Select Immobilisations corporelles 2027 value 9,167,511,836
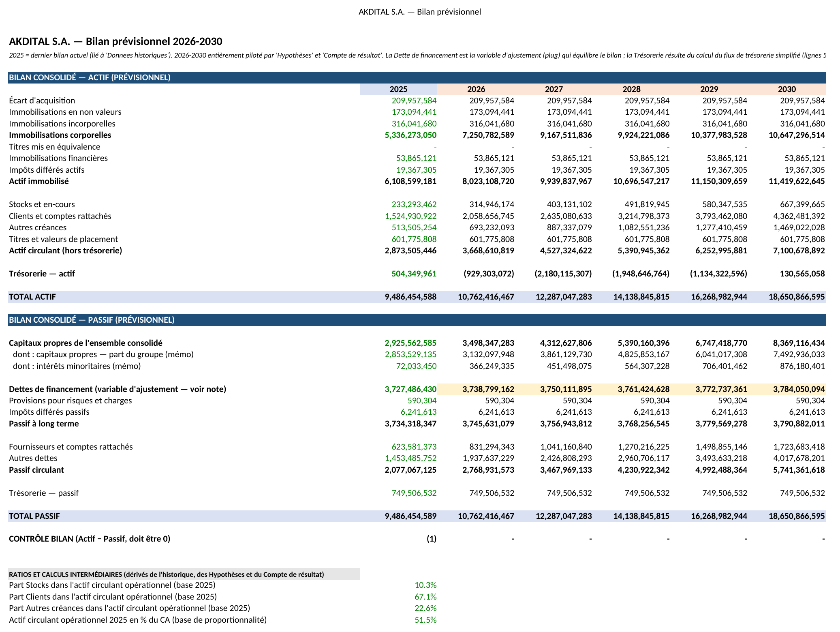 click(566, 135)
